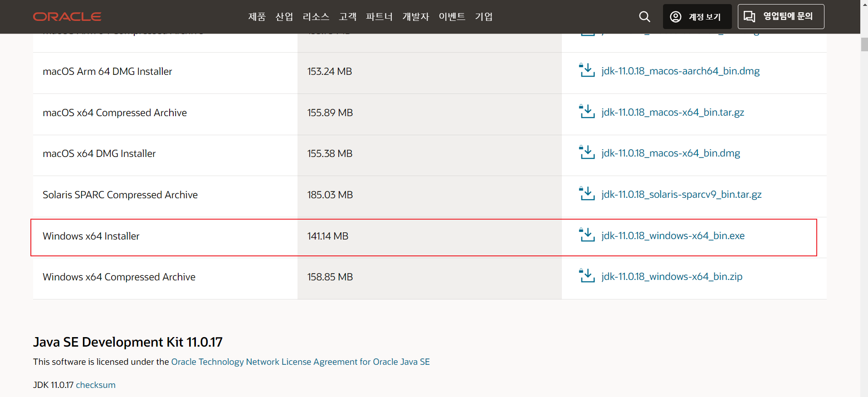Click the scrollbar up arrow
Screen dimensions: 868x397
[864, 4]
